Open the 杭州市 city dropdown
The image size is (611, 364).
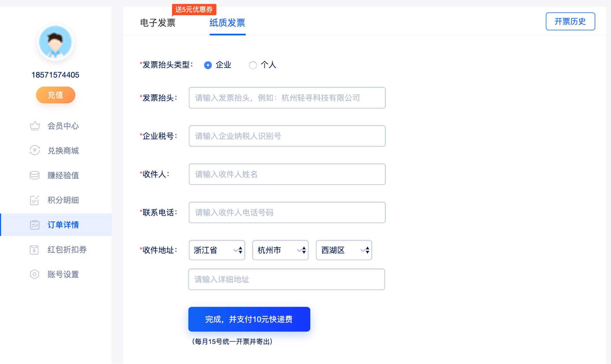coord(280,250)
